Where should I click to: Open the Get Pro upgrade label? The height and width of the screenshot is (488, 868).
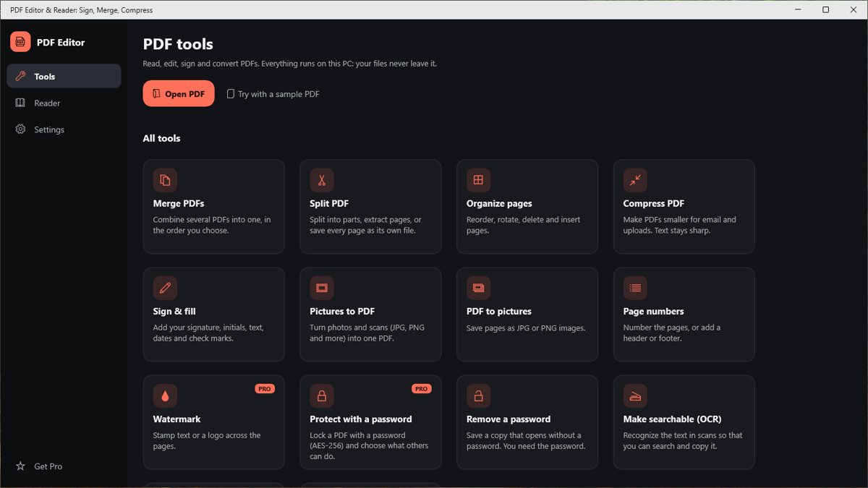[x=48, y=467]
